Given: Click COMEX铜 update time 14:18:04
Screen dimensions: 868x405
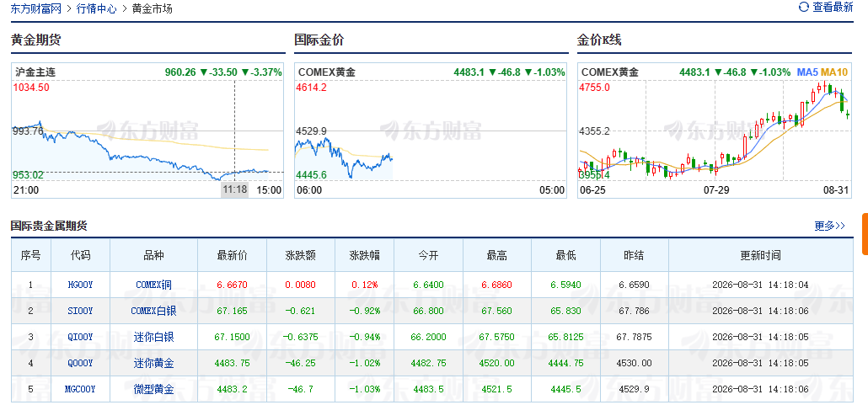Looking at the screenshot, I should (761, 285).
